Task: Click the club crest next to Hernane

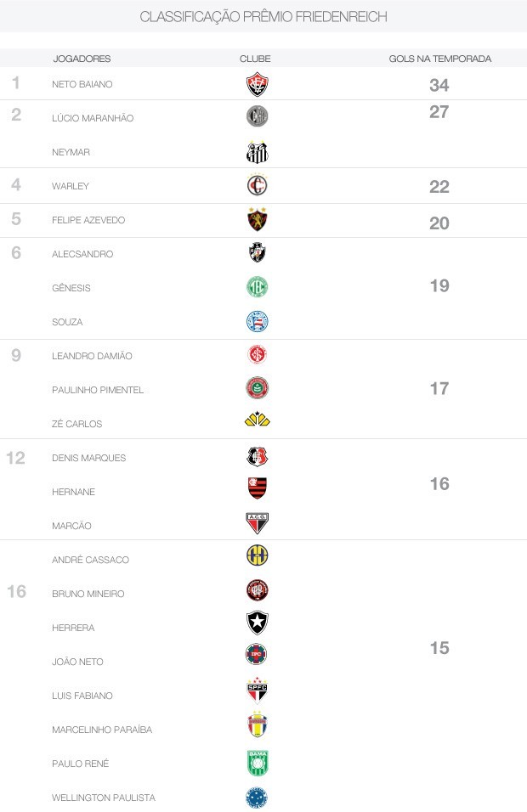Action: [x=257, y=488]
